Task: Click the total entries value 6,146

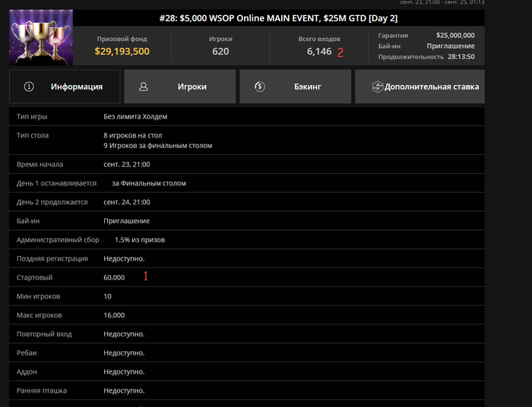Action: click(x=319, y=51)
